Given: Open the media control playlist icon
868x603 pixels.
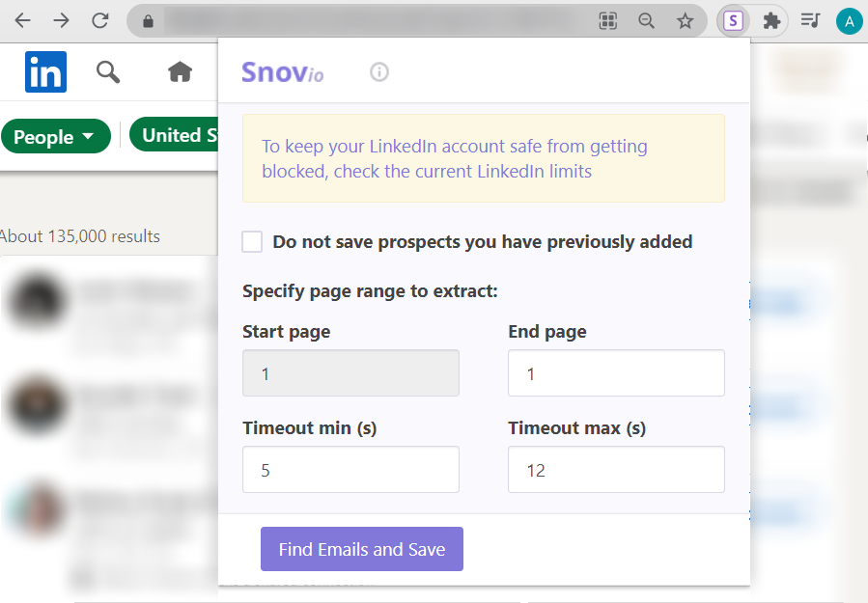Looking at the screenshot, I should [x=811, y=20].
